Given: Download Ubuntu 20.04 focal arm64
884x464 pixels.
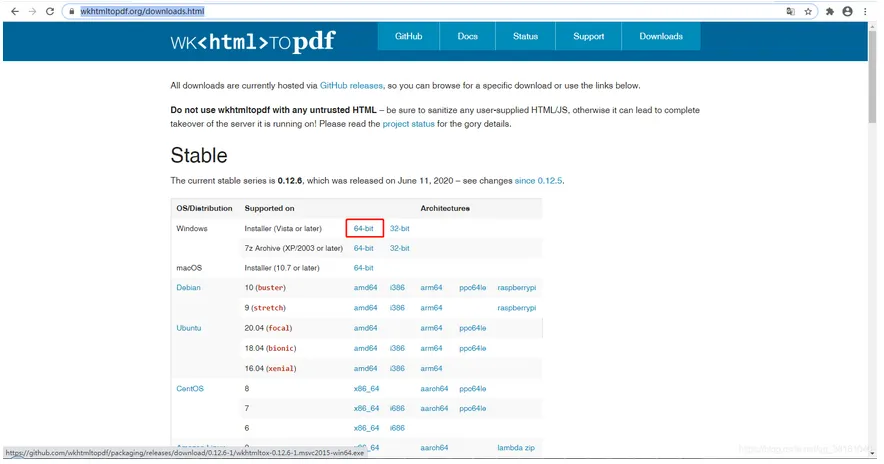Looking at the screenshot, I should (x=431, y=328).
